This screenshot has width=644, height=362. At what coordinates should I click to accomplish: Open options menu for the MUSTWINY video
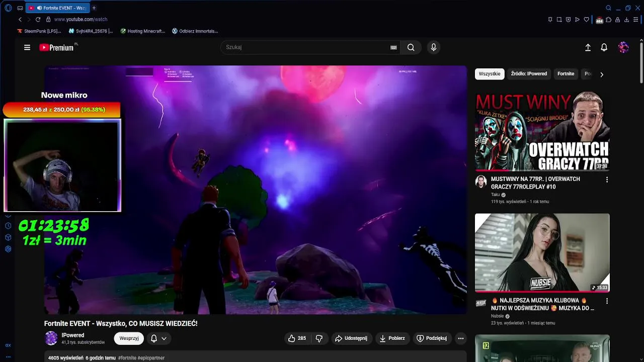[x=607, y=179]
